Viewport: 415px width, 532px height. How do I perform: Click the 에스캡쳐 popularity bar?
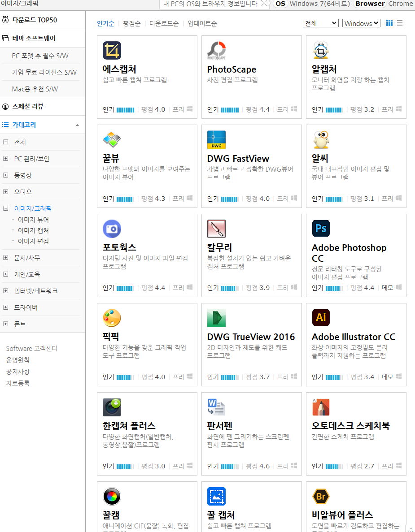click(x=125, y=110)
